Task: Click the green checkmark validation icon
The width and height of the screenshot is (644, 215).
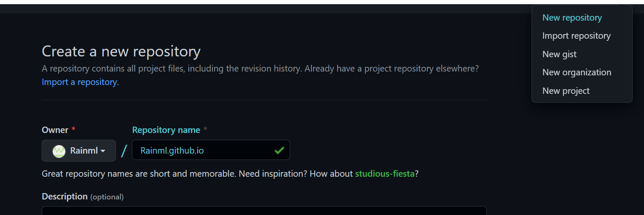Action: [279, 150]
